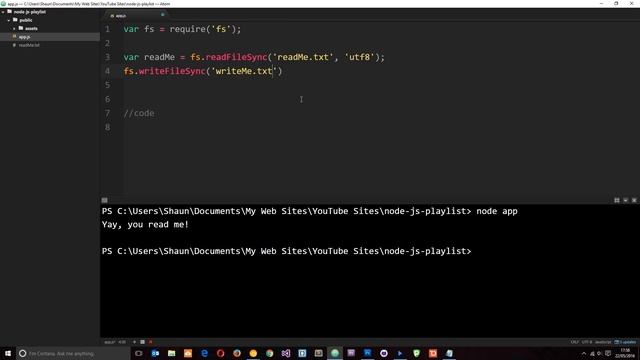Open the package updates notice
The width and height of the screenshot is (640, 360).
click(x=625, y=342)
